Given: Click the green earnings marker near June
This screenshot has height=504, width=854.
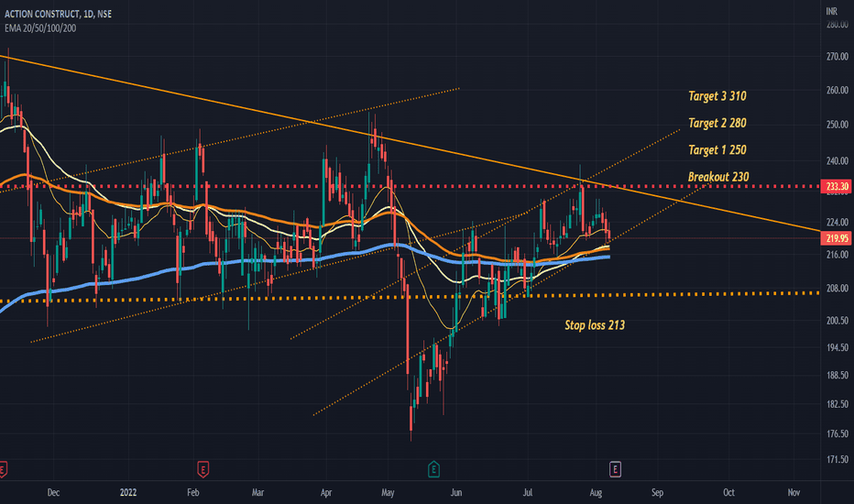Looking at the screenshot, I should 433,469.
